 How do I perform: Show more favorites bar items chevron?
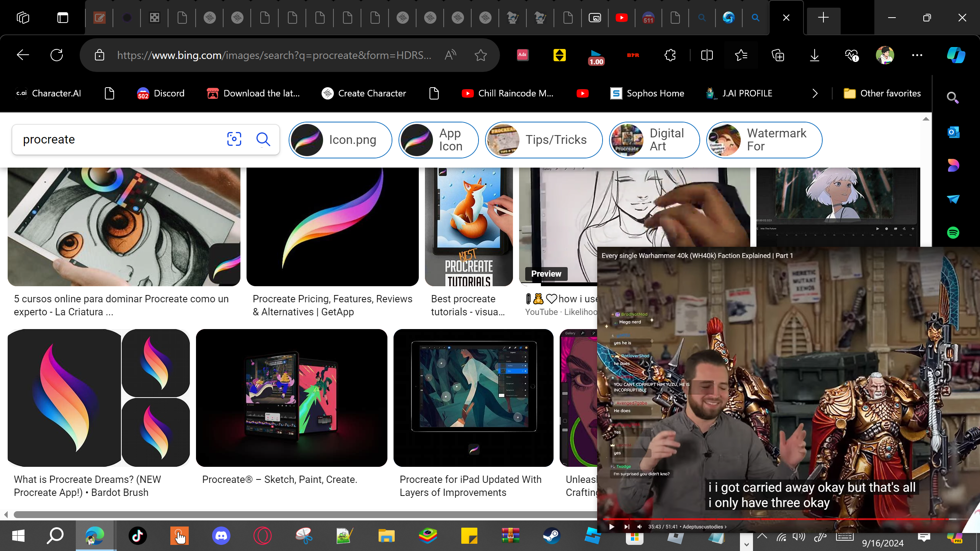point(815,93)
